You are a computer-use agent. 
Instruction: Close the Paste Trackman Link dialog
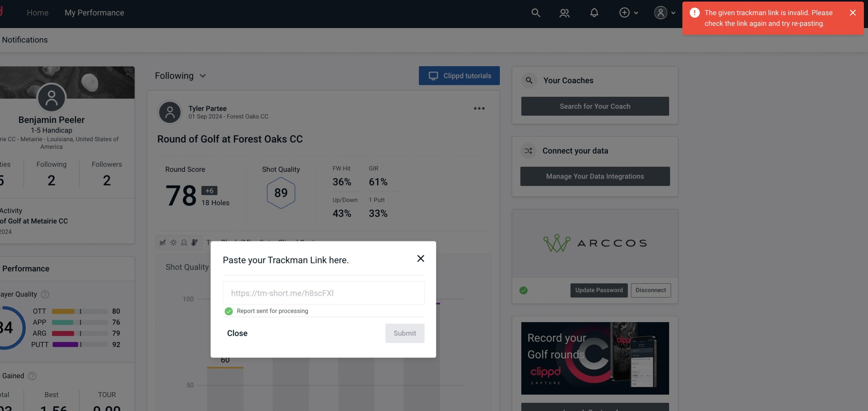pos(420,258)
